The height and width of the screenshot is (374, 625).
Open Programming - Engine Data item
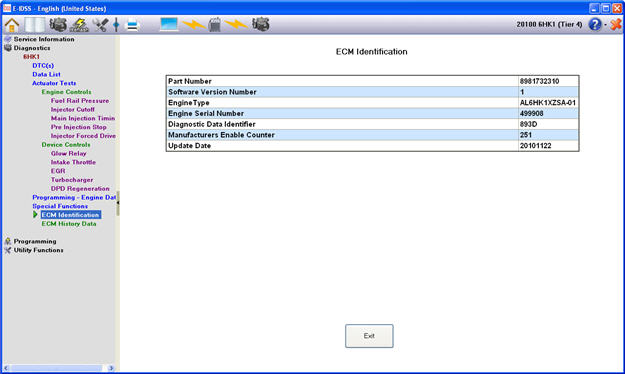pyautogui.click(x=74, y=197)
